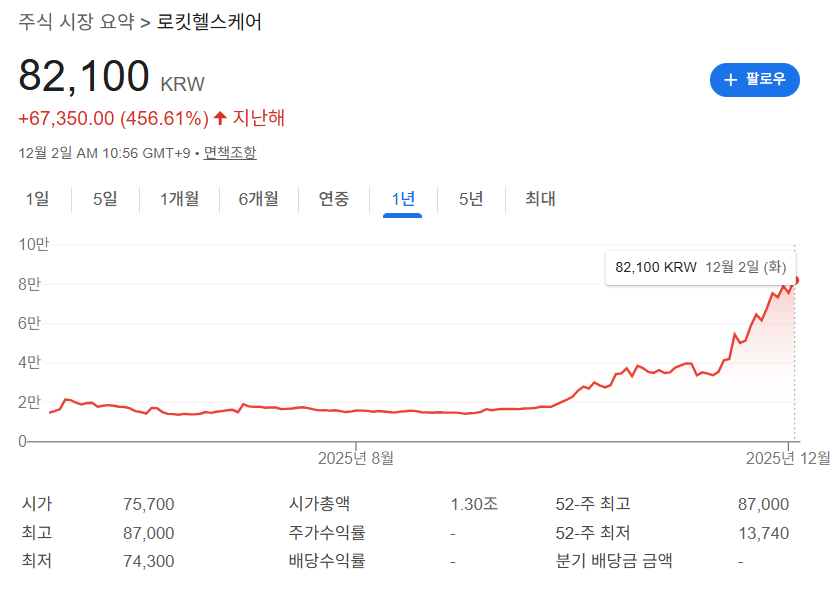835x589 pixels.
Task: Click the plus icon on the 팔로우 button
Action: (x=732, y=80)
